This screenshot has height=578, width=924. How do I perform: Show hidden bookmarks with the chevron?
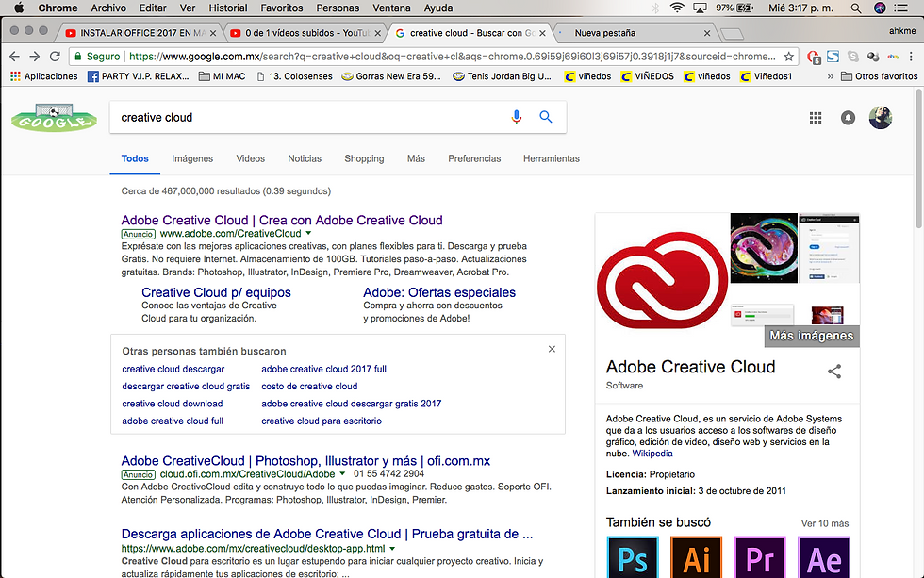[831, 76]
